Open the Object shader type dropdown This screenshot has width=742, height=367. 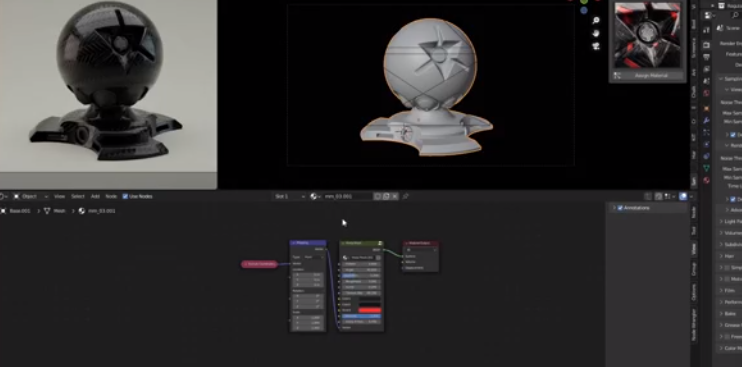click(31, 196)
